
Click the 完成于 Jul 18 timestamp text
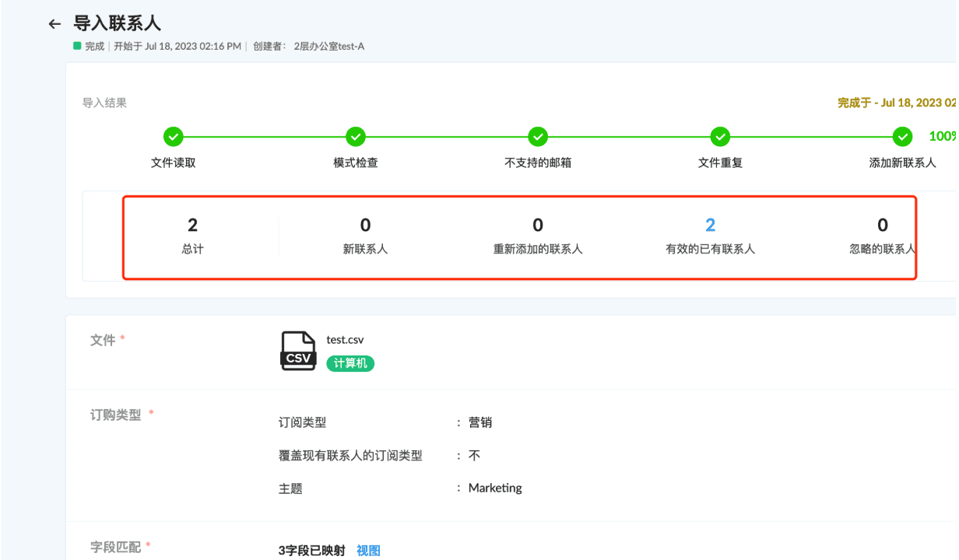[895, 102]
